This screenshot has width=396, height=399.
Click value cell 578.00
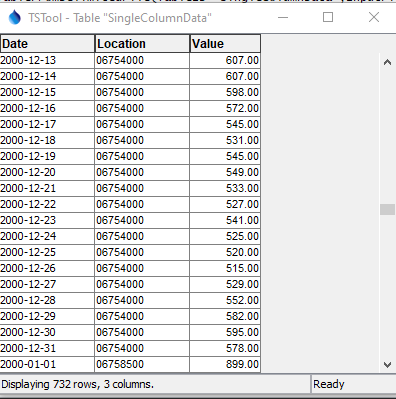pos(225,348)
